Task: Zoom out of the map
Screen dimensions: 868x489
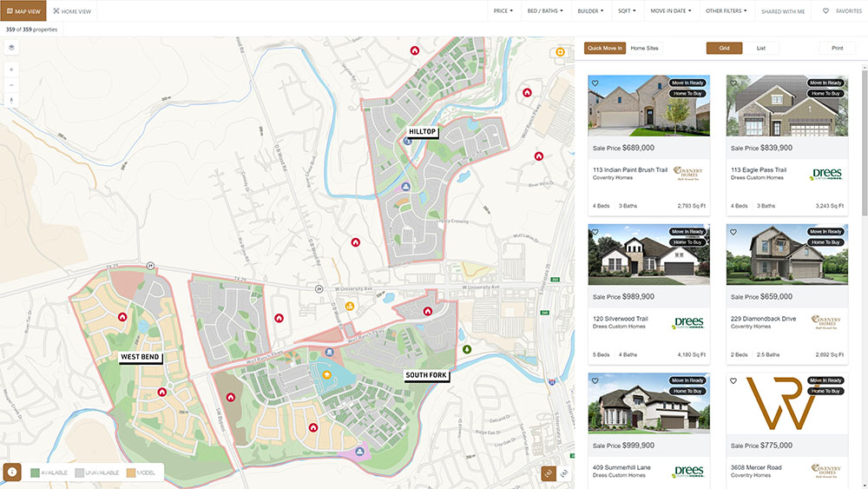Action: click(x=11, y=85)
